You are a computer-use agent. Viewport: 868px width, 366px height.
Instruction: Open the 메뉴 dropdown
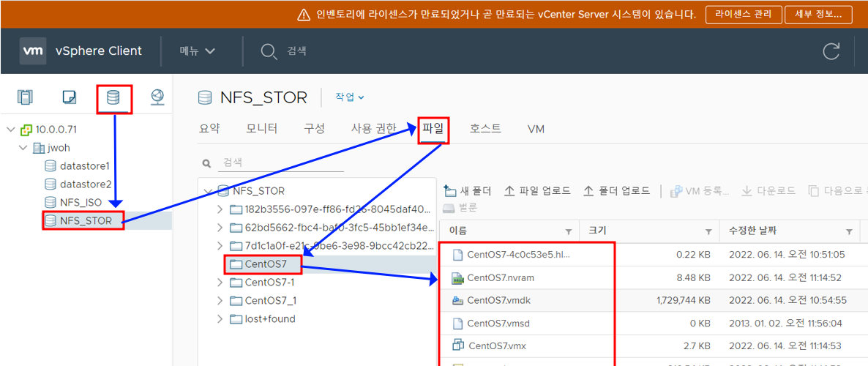coord(197,51)
